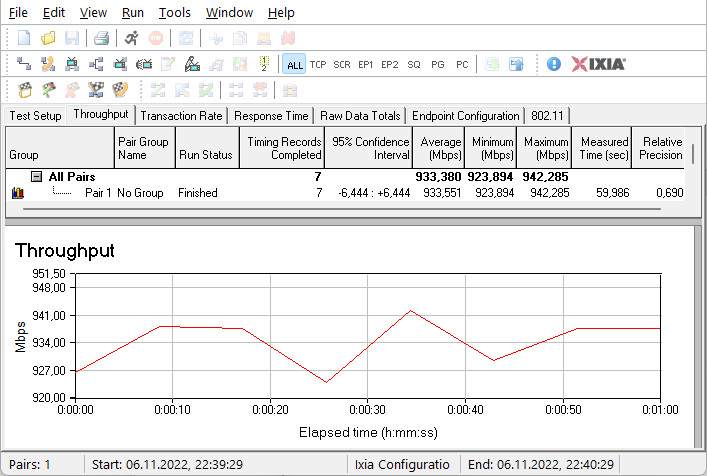Viewport: 707px width, 476px height.
Task: Toggle the PG view filter
Action: [437, 64]
